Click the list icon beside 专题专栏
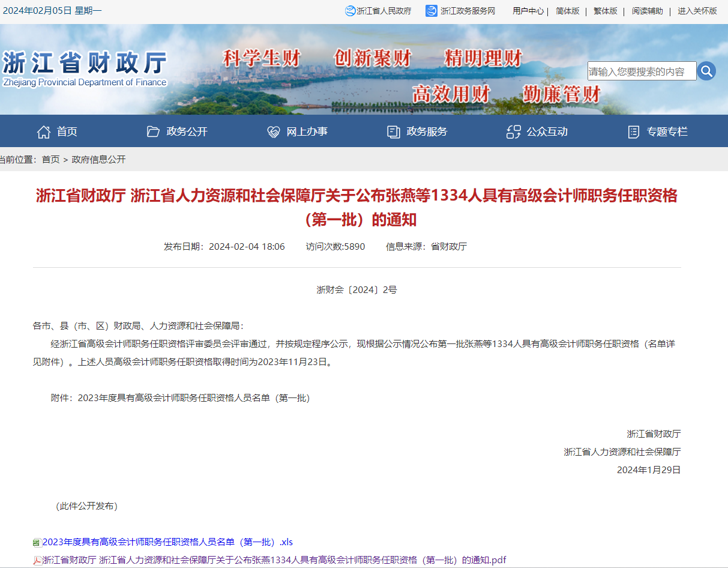This screenshot has height=568, width=728. [x=634, y=131]
